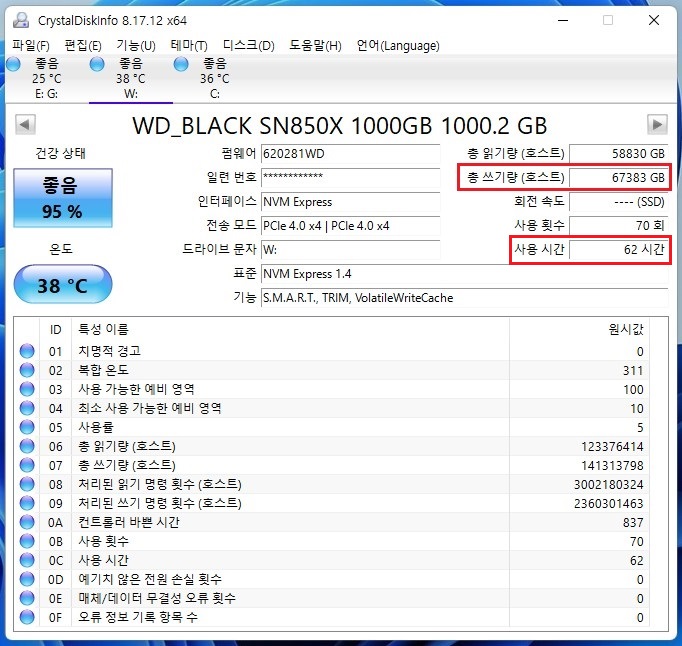Screen dimensions: 682x646
Task: Click the masked serial number field
Action: click(351, 177)
